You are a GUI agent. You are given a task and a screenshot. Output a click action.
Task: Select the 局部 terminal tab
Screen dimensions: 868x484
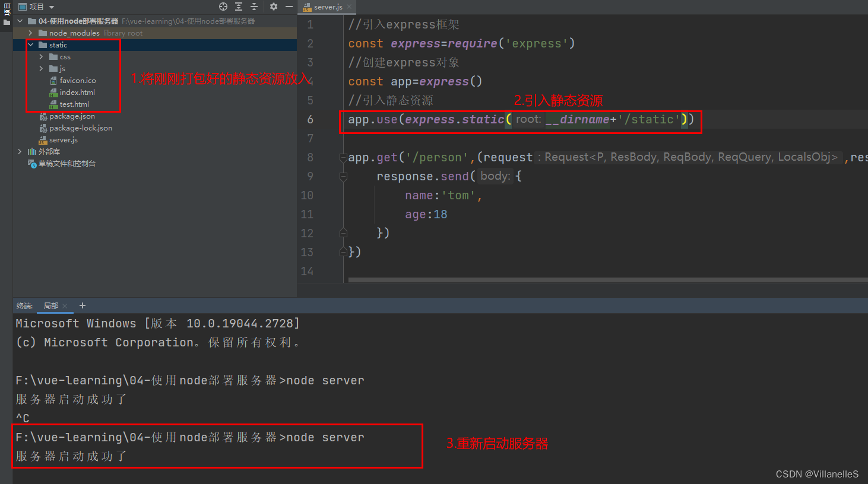coord(51,306)
